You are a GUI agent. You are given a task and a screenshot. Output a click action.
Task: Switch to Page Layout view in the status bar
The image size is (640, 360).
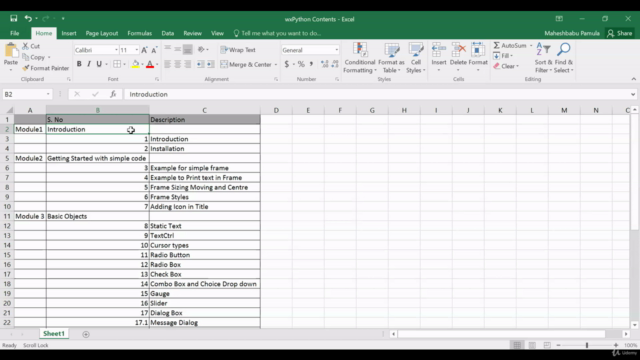[532, 345]
